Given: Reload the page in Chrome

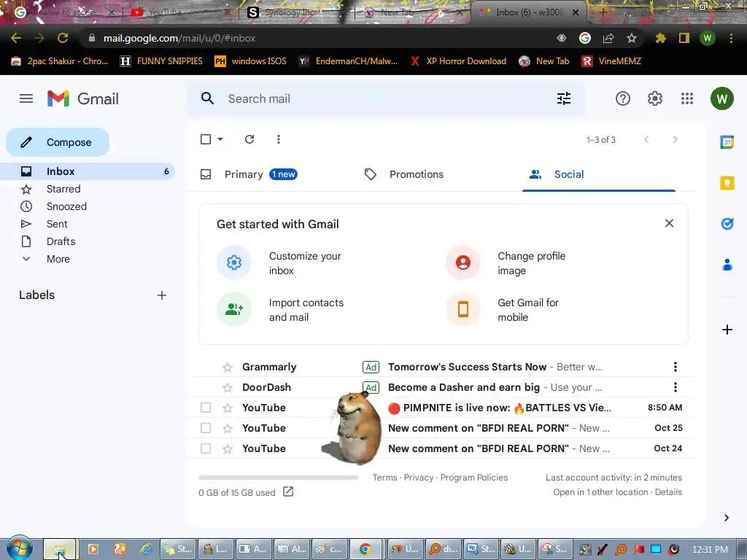Looking at the screenshot, I should 63,38.
